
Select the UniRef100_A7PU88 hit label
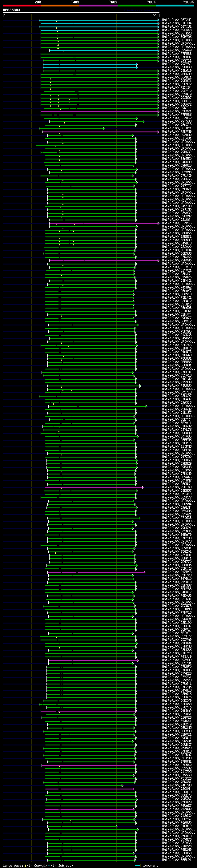pos(177,54)
